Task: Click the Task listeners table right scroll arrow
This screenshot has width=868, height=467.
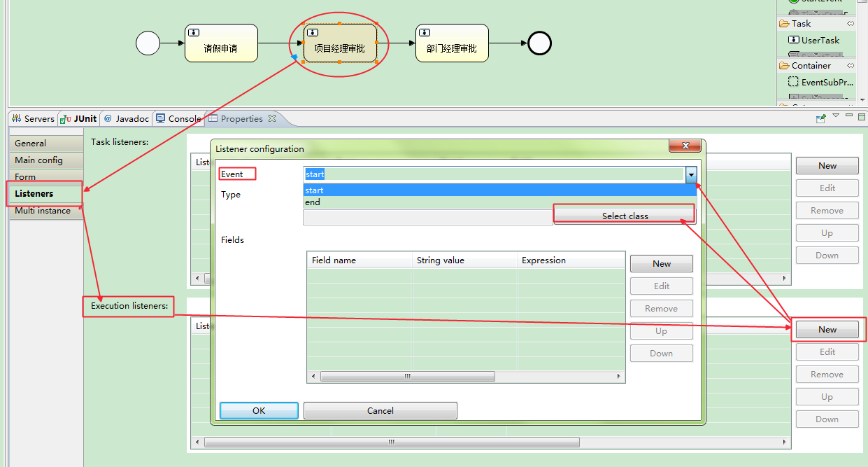Action: pyautogui.click(x=784, y=278)
